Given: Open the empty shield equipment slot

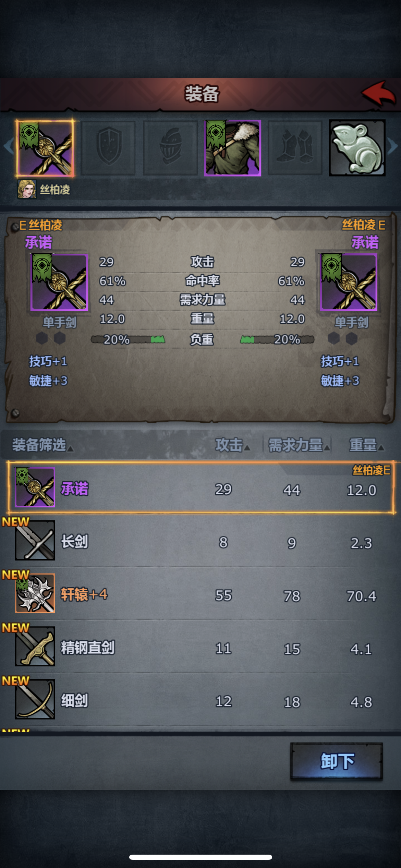Looking at the screenshot, I should (x=108, y=148).
